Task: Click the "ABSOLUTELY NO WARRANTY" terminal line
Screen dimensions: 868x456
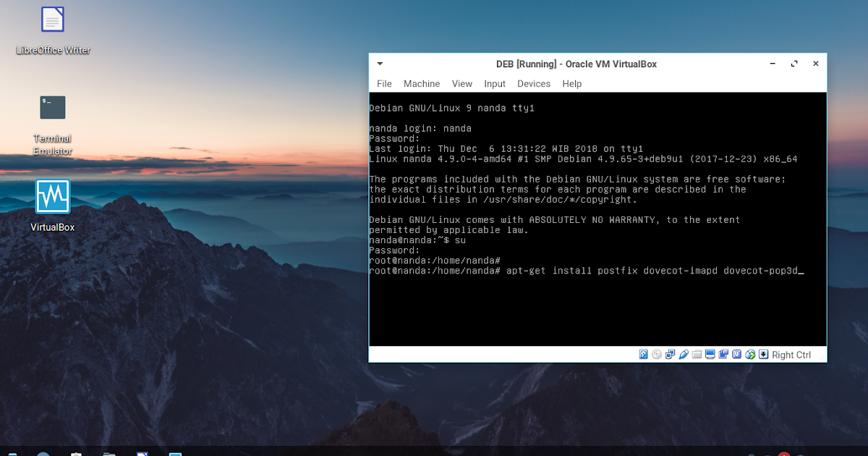Action: coord(555,219)
